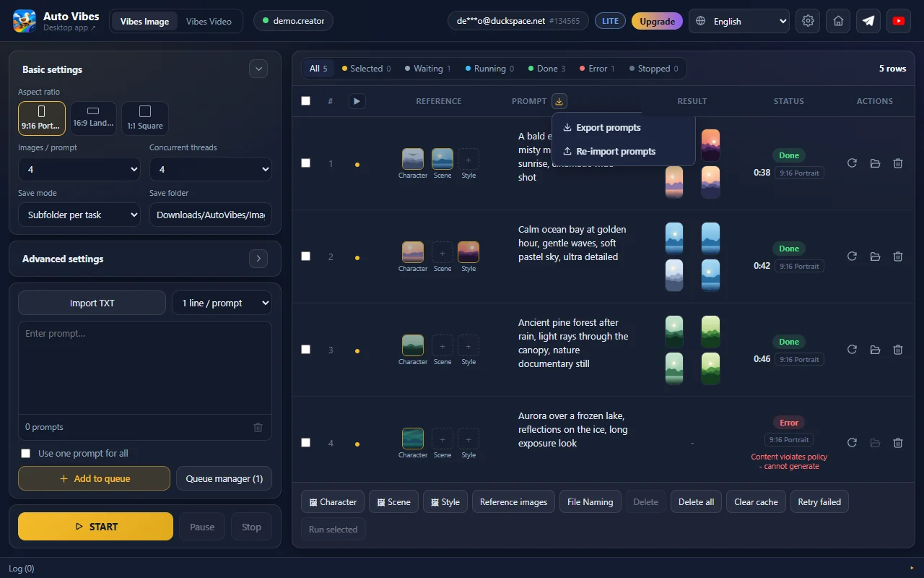
Task: Check the checkbox for row 4
Action: [305, 443]
